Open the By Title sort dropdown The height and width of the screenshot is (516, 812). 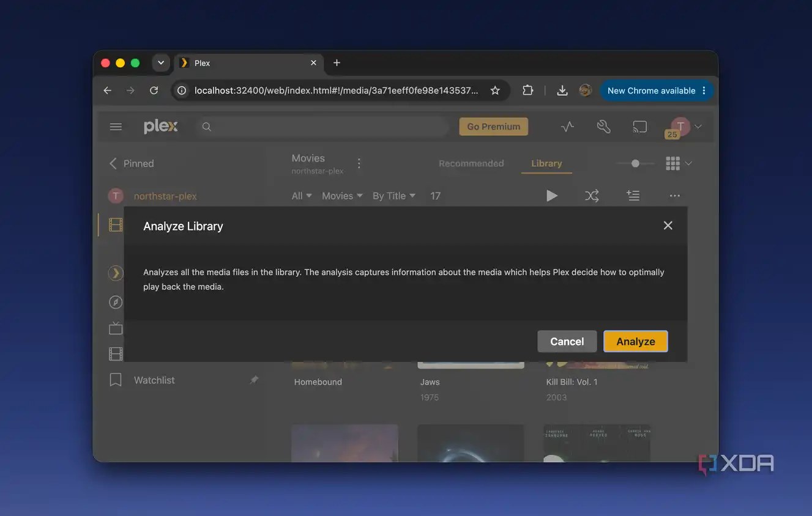pos(394,196)
